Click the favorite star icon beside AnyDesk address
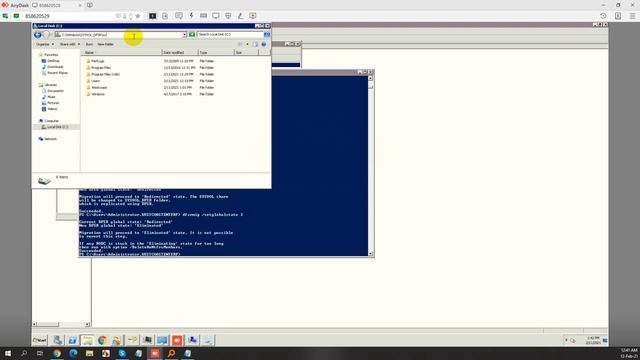Viewport: 640px width, 360px height. click(138, 16)
